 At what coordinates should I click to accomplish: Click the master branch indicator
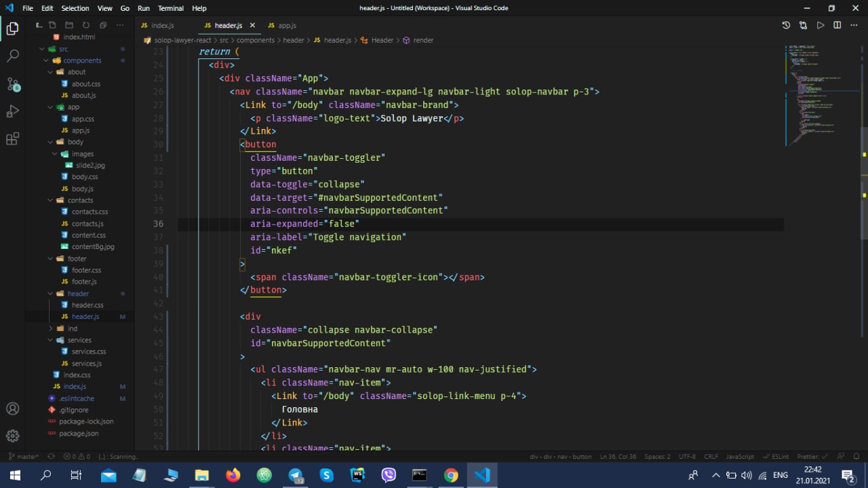(24, 457)
